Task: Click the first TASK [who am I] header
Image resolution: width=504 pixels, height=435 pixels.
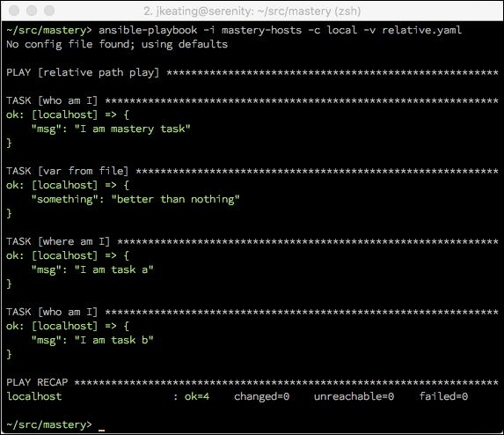Action: point(51,100)
